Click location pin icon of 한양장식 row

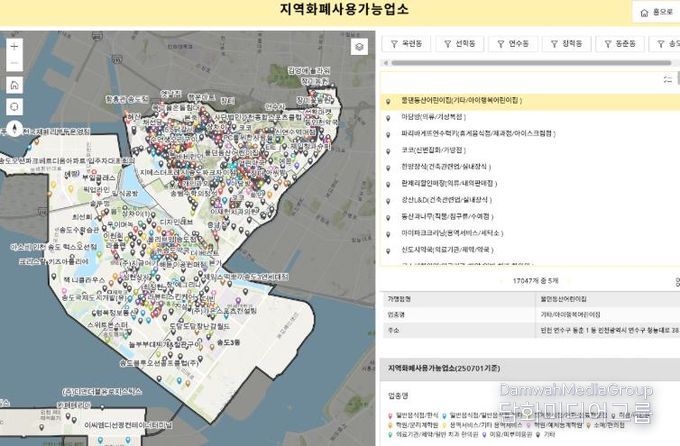tap(389, 168)
